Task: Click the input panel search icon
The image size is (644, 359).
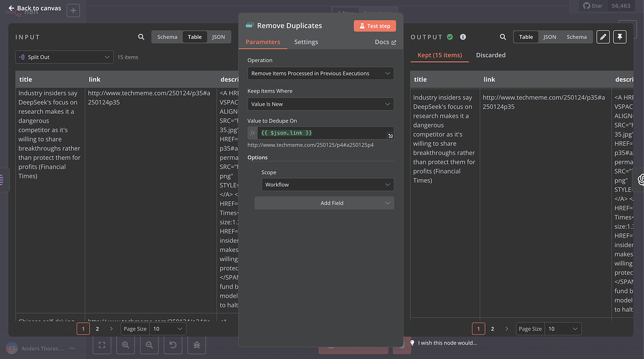Action: click(x=141, y=37)
